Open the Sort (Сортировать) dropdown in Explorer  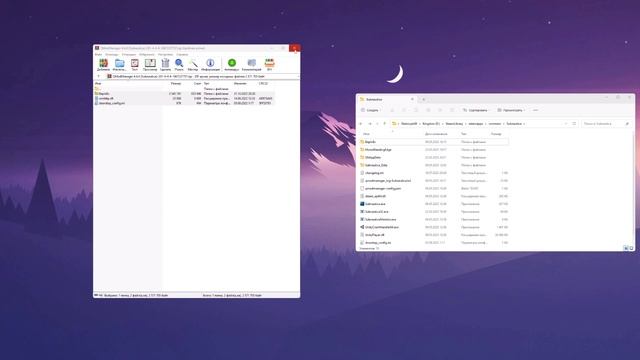point(476,110)
